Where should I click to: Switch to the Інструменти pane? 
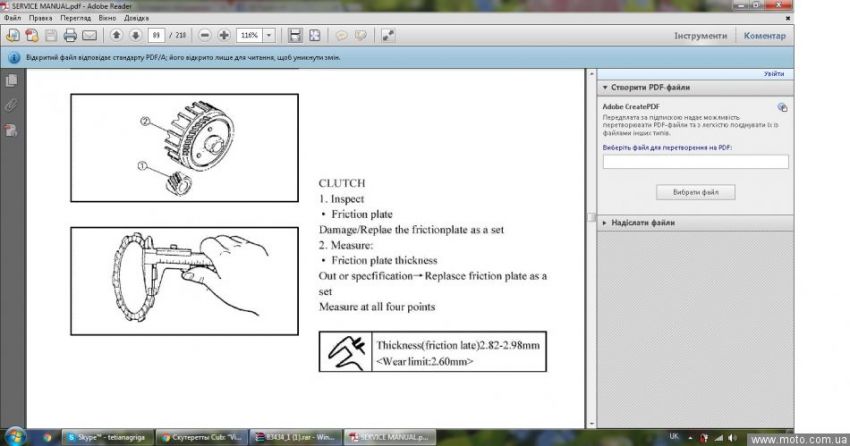click(x=700, y=35)
